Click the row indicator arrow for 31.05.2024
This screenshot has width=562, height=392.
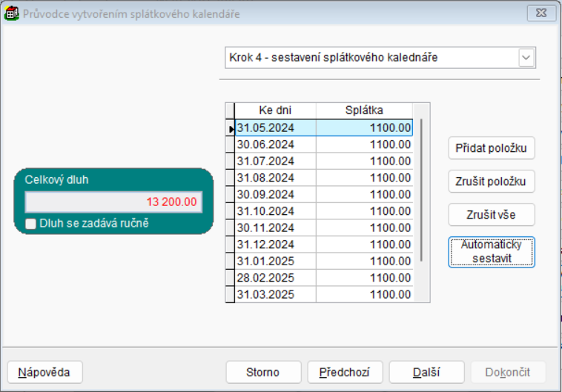(x=230, y=127)
